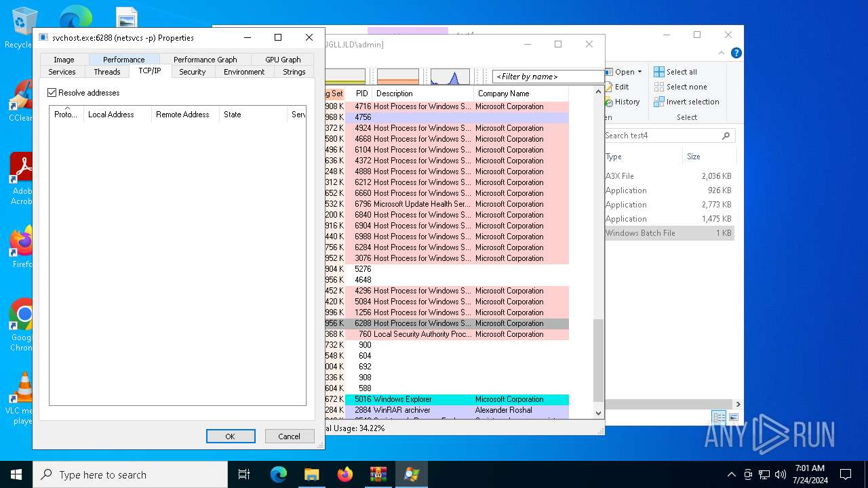Image resolution: width=868 pixels, height=488 pixels.
Task: Click the taskbar search box
Action: click(x=130, y=474)
